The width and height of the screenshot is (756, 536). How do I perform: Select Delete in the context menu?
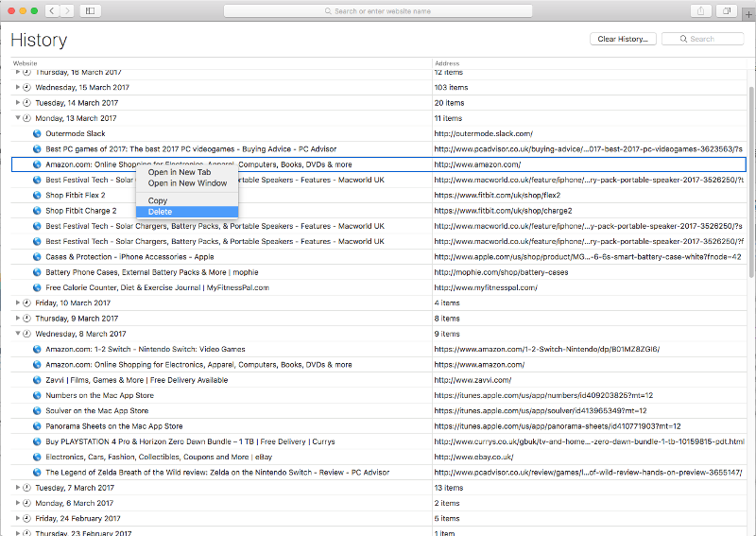tap(186, 212)
